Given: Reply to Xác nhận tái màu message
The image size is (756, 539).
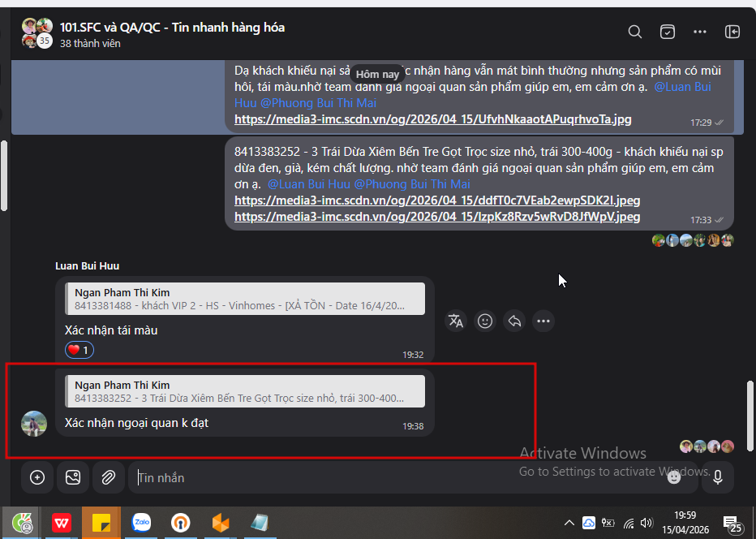Looking at the screenshot, I should [514, 321].
